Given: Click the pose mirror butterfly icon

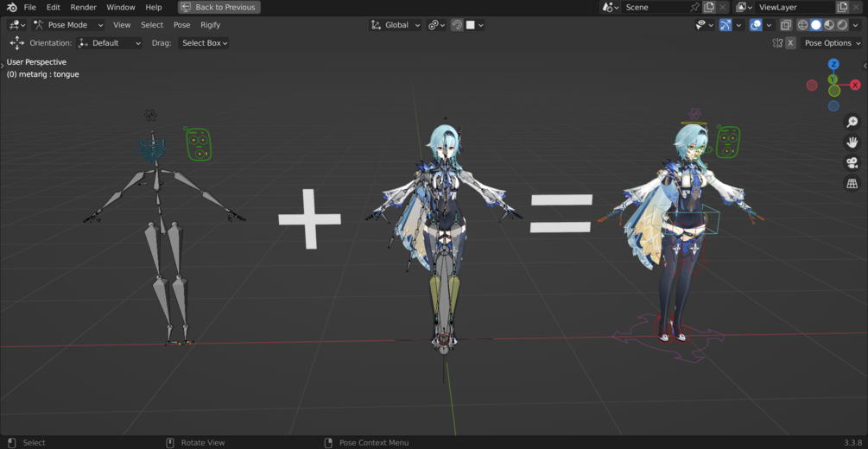Looking at the screenshot, I should (x=778, y=42).
